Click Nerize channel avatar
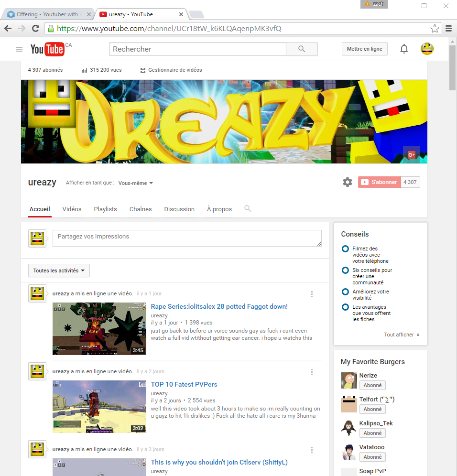The image size is (457, 476). coord(348,380)
